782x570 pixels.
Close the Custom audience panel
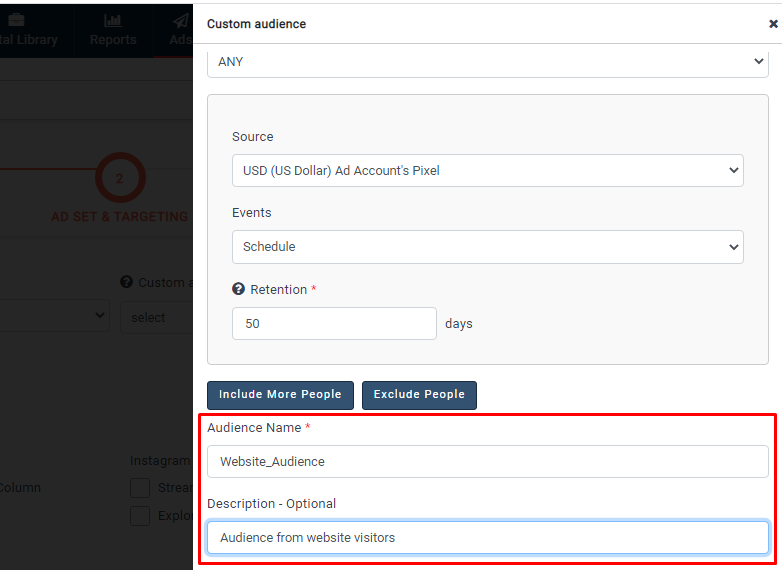click(772, 24)
